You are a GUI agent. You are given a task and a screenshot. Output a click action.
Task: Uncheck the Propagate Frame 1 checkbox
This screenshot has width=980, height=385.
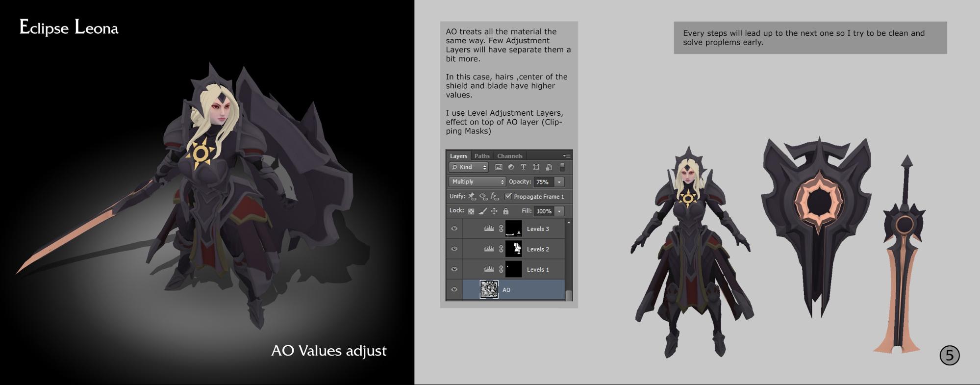coord(508,196)
